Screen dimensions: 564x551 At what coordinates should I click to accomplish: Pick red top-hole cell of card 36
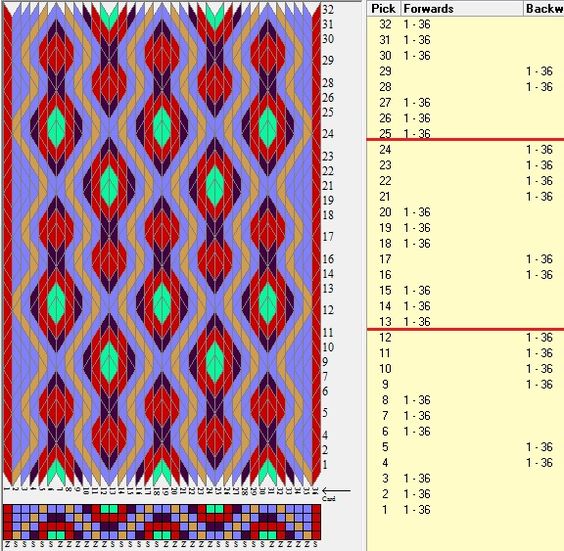click(316, 509)
